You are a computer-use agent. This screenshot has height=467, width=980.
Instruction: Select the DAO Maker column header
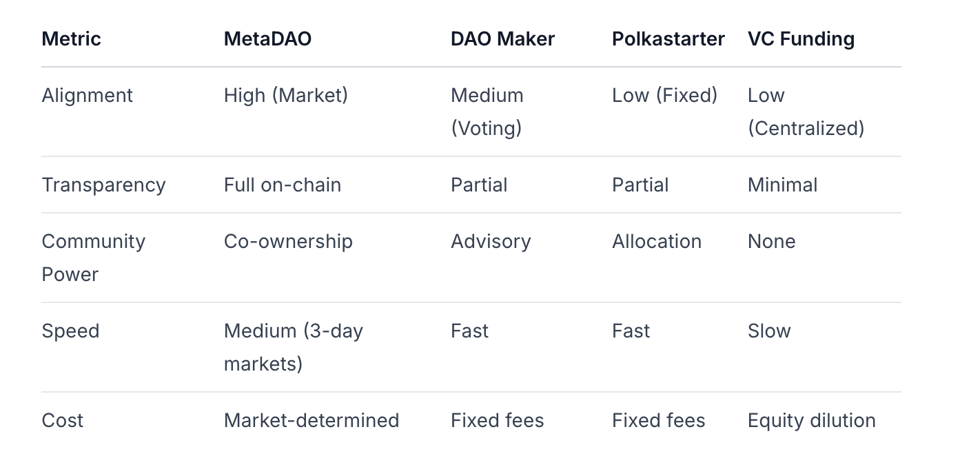502,39
